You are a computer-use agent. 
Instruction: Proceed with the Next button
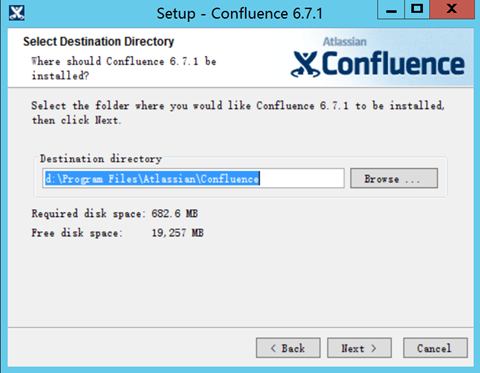coord(359,348)
